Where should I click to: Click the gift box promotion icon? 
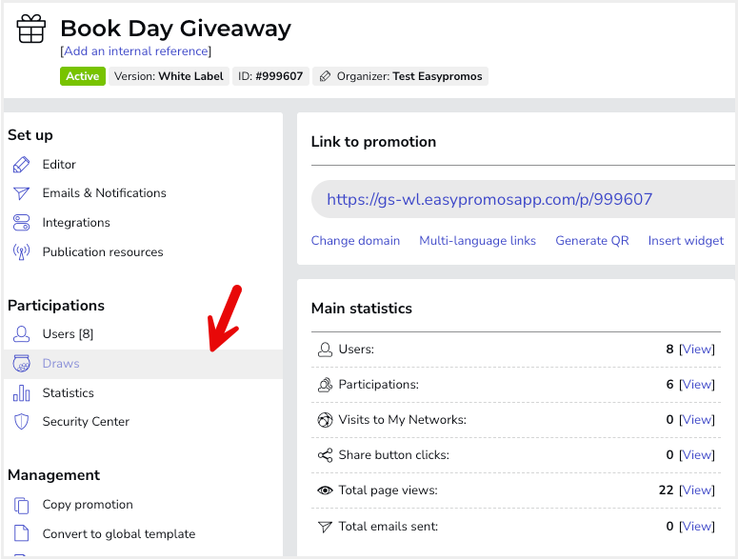tap(31, 29)
